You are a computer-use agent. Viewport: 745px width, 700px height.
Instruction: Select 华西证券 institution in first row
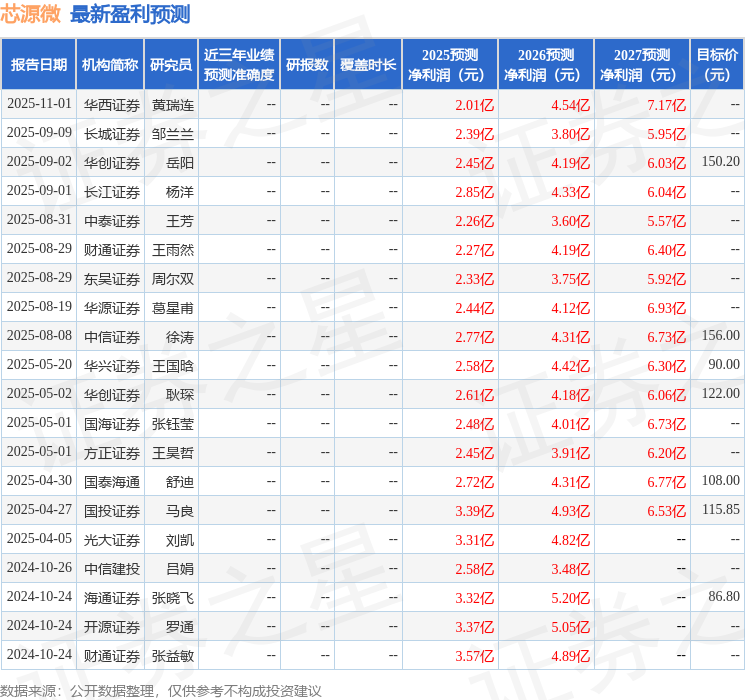click(112, 105)
